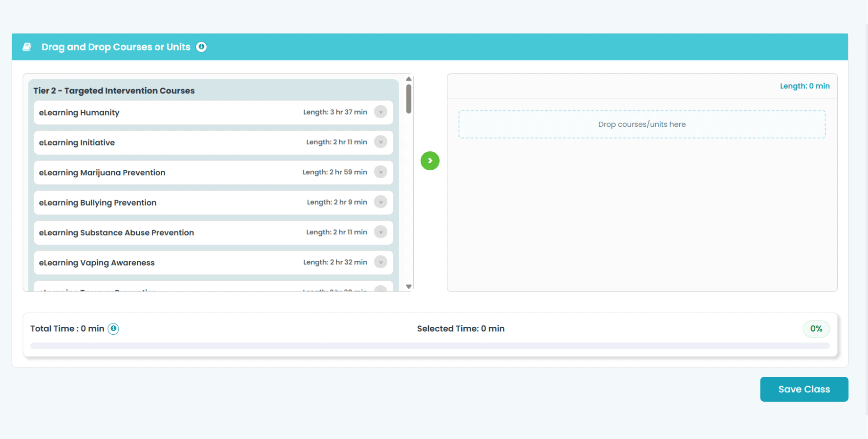Click the 'Drag and Drop Courses or Units' title
This screenshot has width=868, height=439.
point(116,47)
